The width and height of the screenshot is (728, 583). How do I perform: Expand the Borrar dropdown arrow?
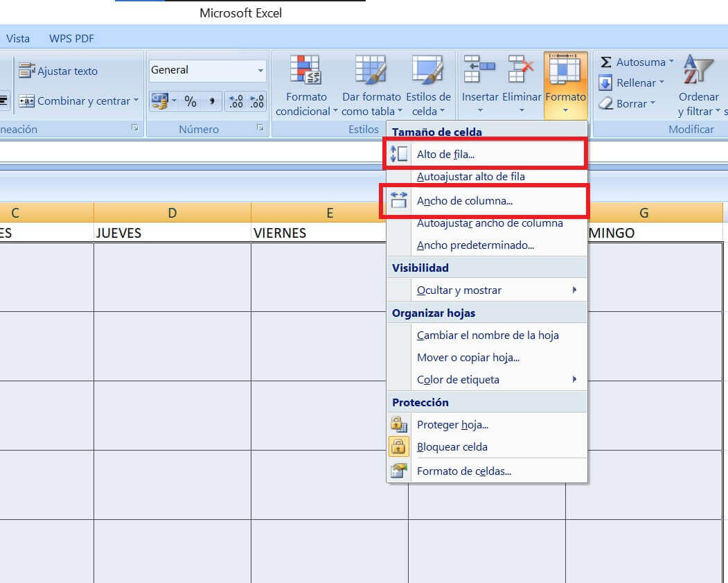click(652, 103)
